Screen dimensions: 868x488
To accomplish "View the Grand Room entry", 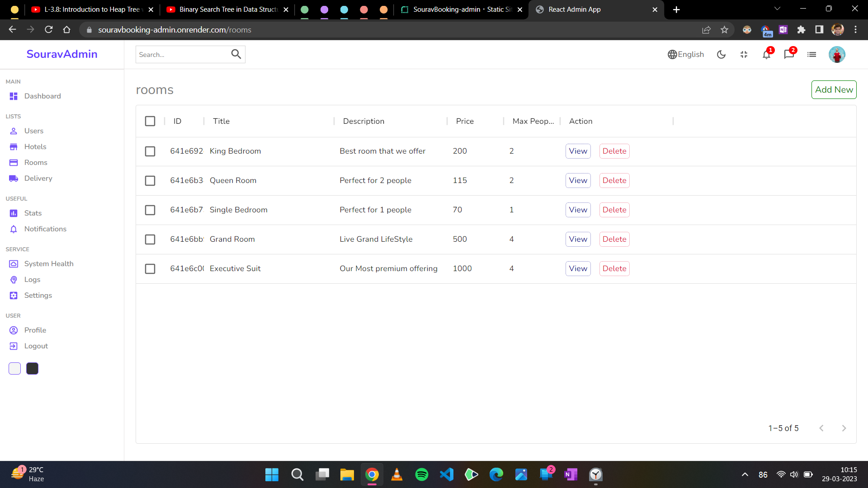I will coord(578,239).
